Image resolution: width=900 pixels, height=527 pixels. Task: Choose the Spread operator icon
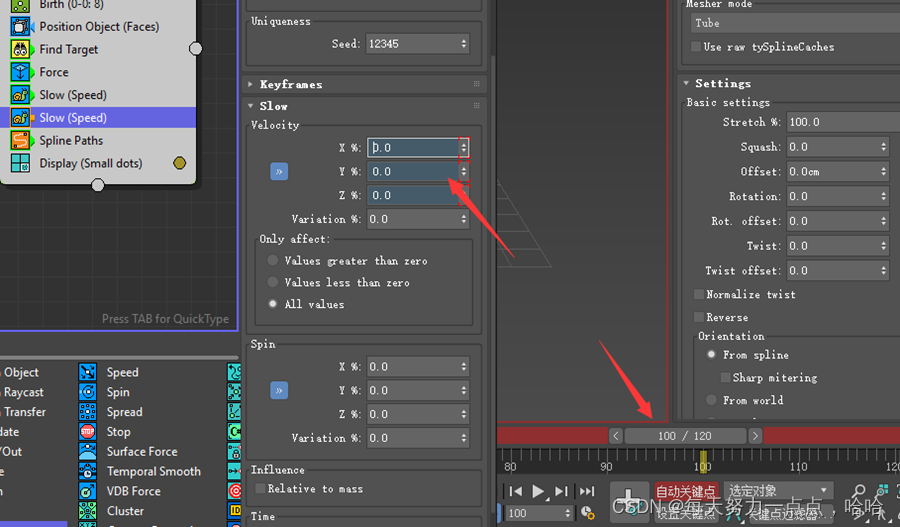[x=87, y=412]
